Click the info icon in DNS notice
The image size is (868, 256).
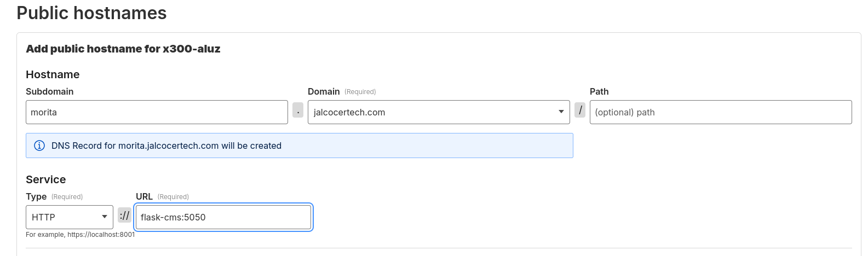[x=39, y=146]
